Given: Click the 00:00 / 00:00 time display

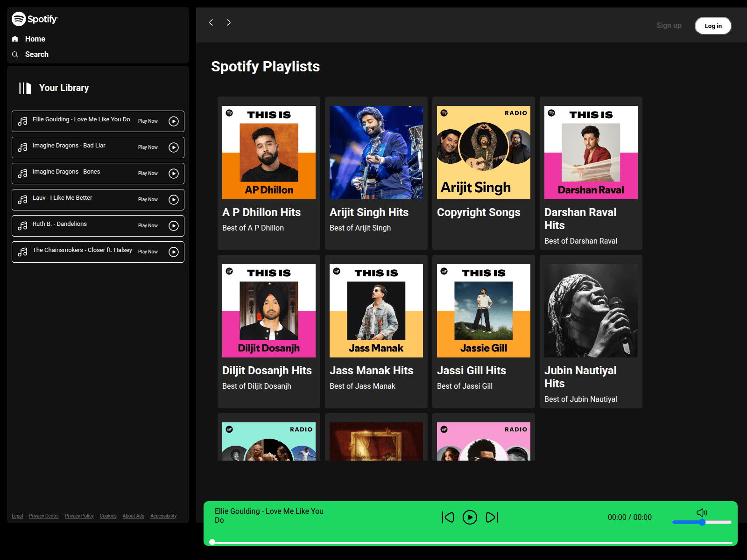Looking at the screenshot, I should pyautogui.click(x=629, y=517).
